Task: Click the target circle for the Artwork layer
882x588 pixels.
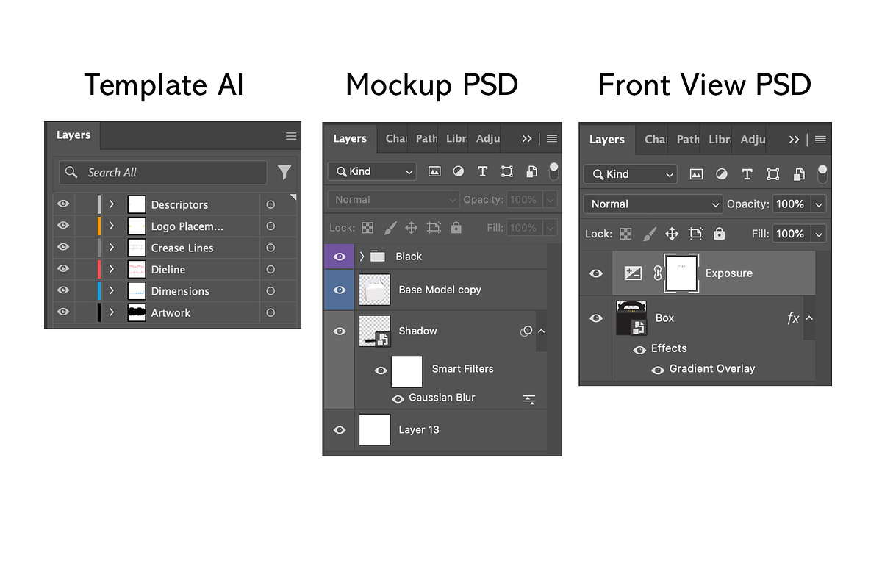Action: tap(270, 312)
